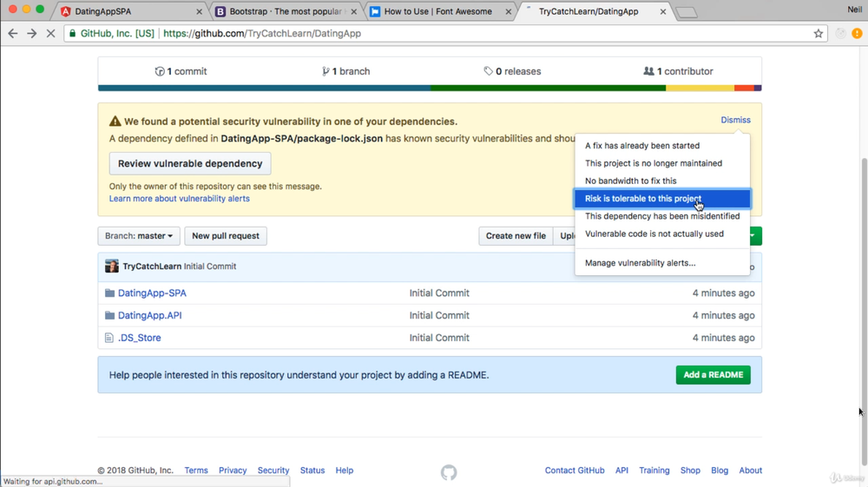The image size is (868, 487).
Task: Open the Privacy footer link
Action: pyautogui.click(x=233, y=470)
